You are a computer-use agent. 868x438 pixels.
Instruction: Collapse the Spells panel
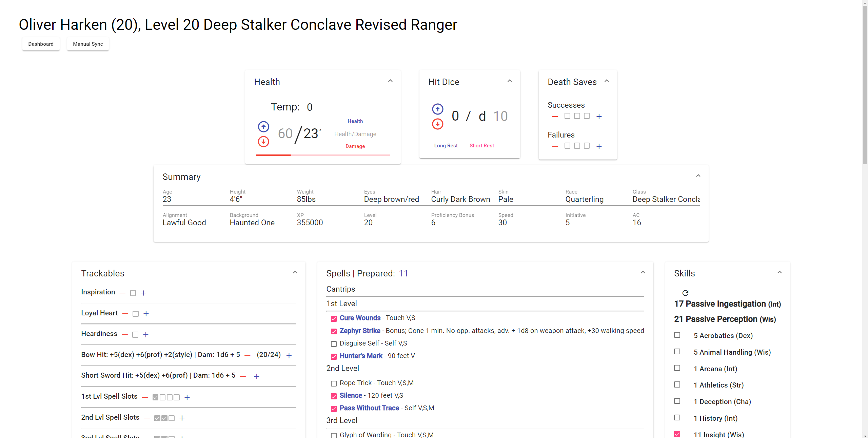(643, 272)
